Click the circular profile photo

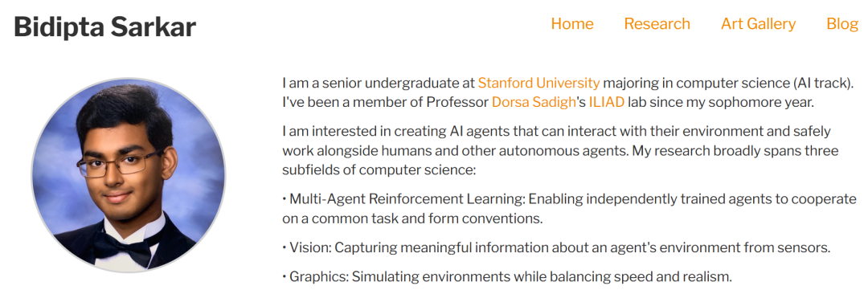pos(129,175)
